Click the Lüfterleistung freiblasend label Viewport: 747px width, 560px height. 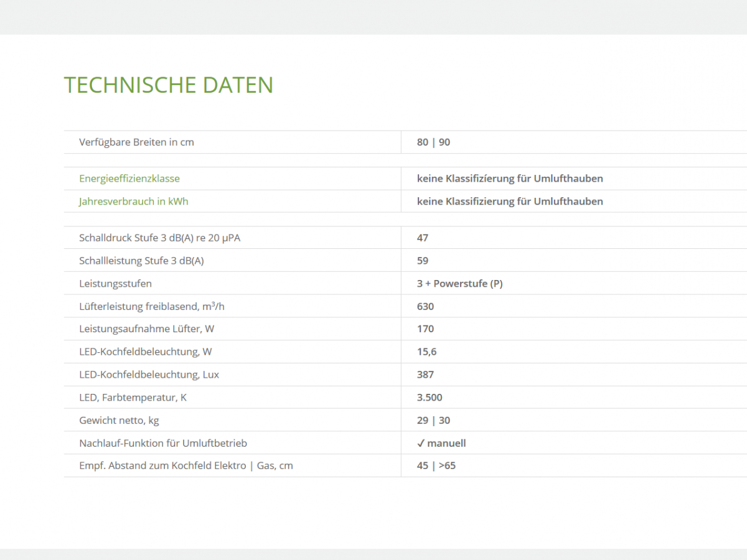pyautogui.click(x=151, y=306)
